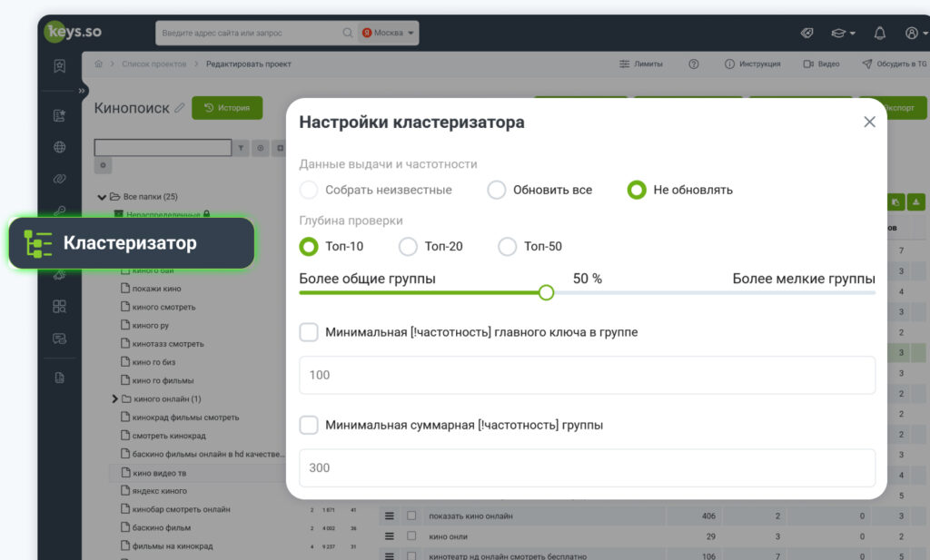Select Топ-20 depth option
Image resolution: width=930 pixels, height=560 pixels.
(431, 246)
